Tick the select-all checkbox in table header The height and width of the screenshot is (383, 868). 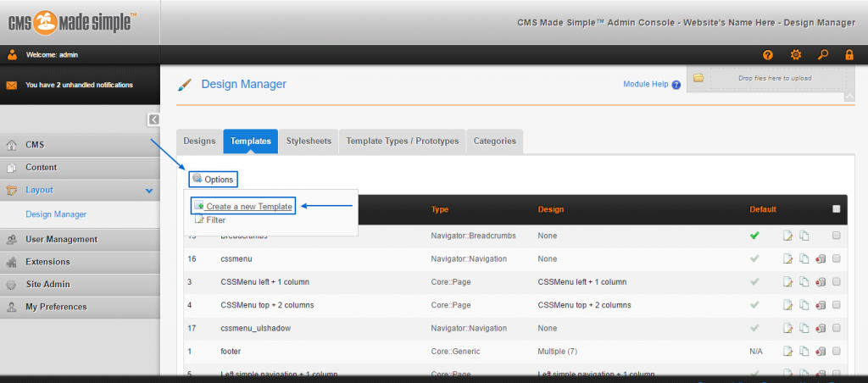click(x=837, y=209)
